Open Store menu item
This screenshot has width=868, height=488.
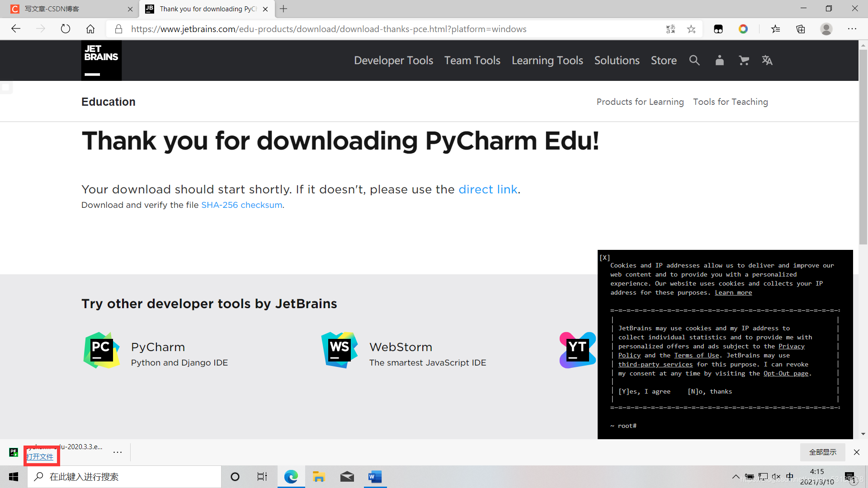(x=664, y=60)
